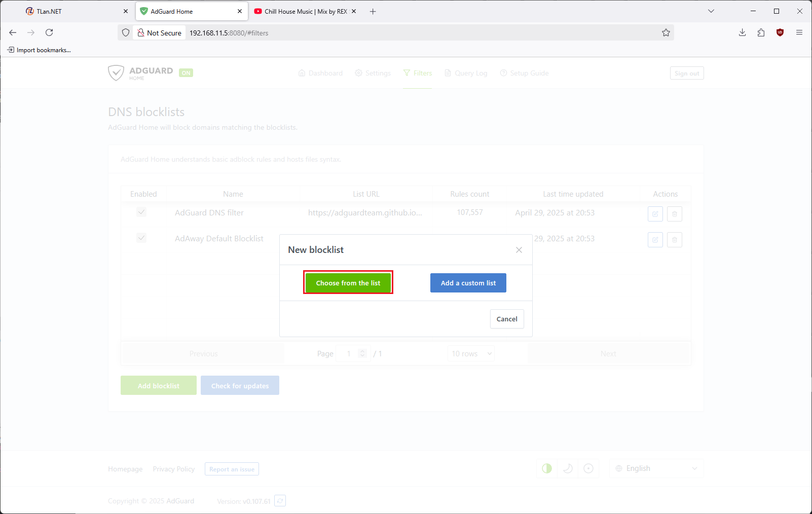Open the Homepage footer link
Image resolution: width=812 pixels, height=514 pixels.
(125, 469)
